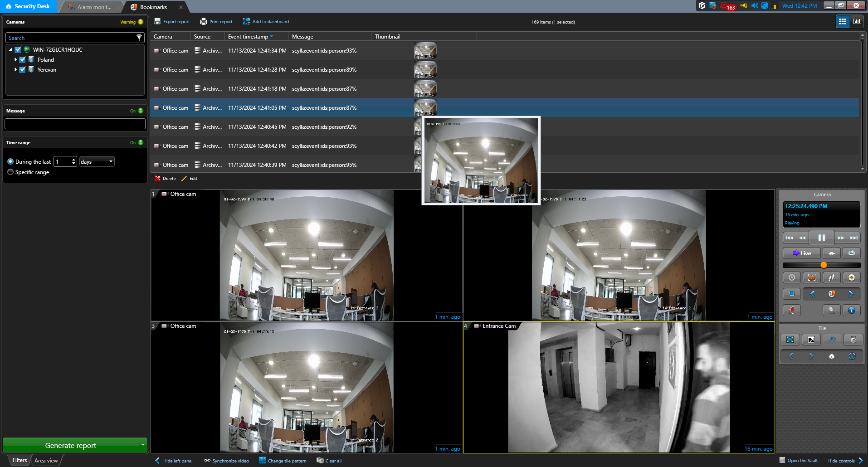Click the slow motion turtle icon
The width and height of the screenshot is (868, 467).
(832, 253)
